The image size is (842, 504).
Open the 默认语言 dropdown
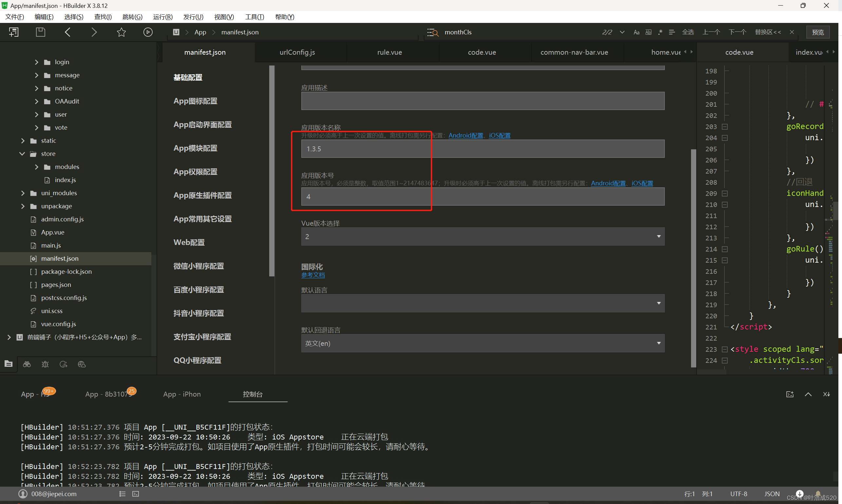(483, 303)
